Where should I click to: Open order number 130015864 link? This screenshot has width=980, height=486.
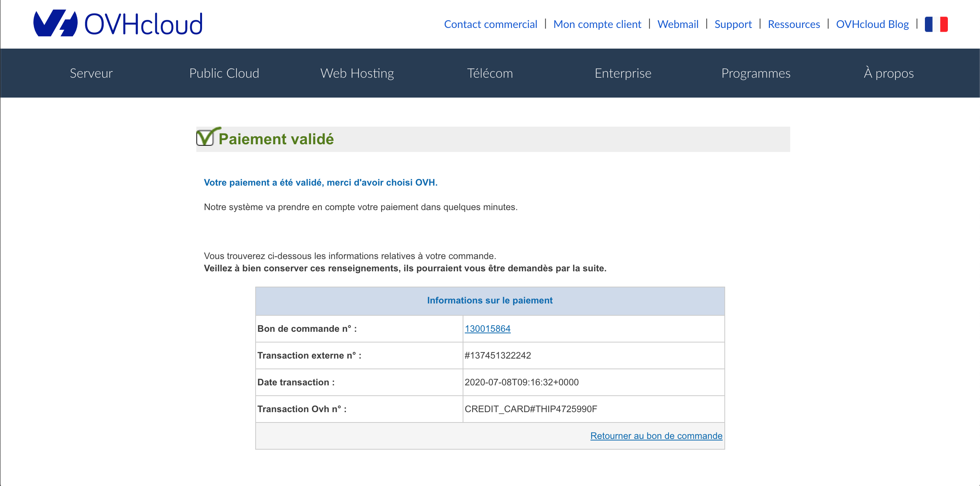click(488, 329)
